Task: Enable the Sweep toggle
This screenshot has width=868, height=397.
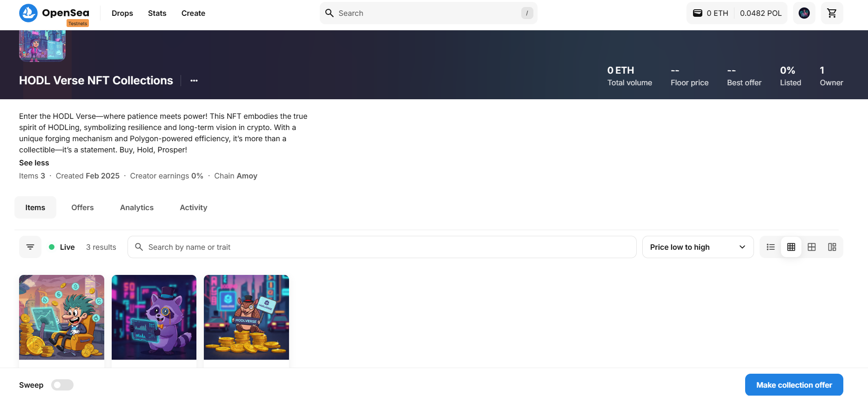Action: click(x=62, y=385)
